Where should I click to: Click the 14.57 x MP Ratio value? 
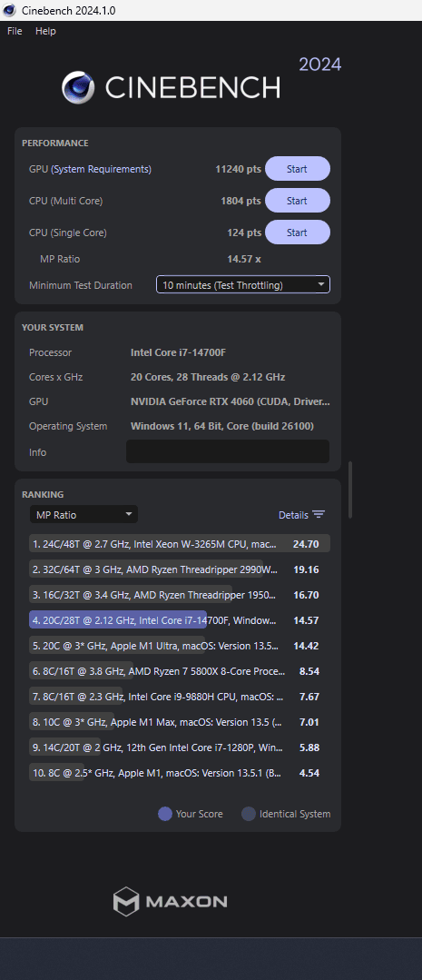pyautogui.click(x=244, y=259)
